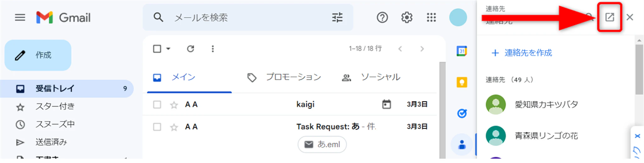Open Google Tasks from the side panel
The image size is (644, 163).
click(x=462, y=113)
